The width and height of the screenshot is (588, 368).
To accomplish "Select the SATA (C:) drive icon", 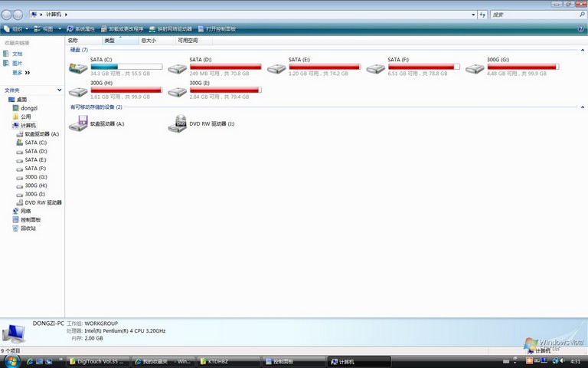I will [x=78, y=68].
